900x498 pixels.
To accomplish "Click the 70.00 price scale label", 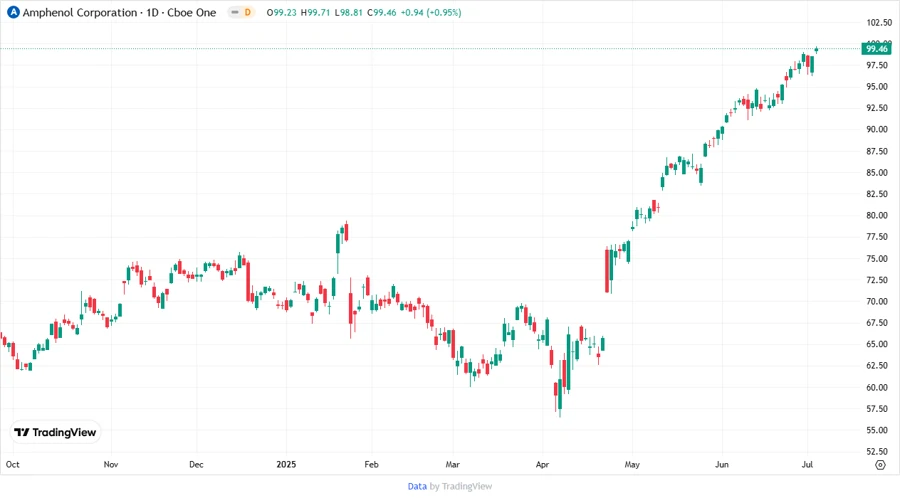I will tap(877, 302).
